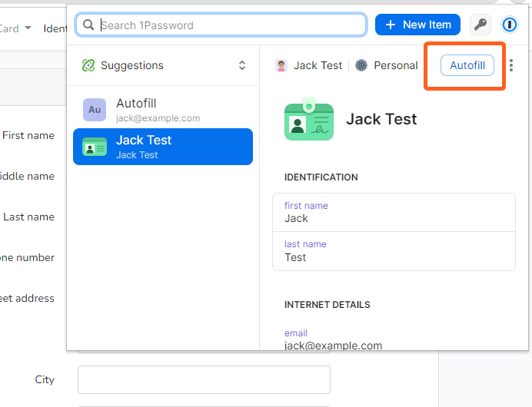Select the highlighted Jack Test list item
Image resolution: width=532 pixels, height=407 pixels.
pos(163,147)
